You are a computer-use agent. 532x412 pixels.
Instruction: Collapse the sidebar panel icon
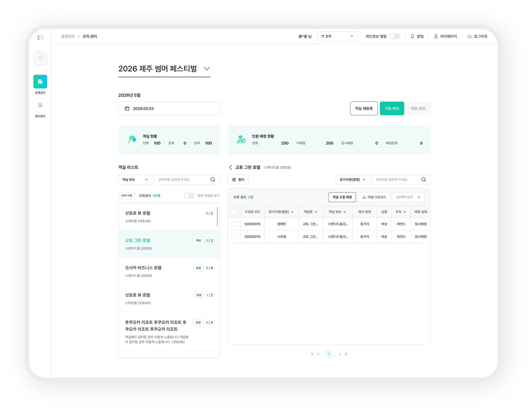click(40, 38)
